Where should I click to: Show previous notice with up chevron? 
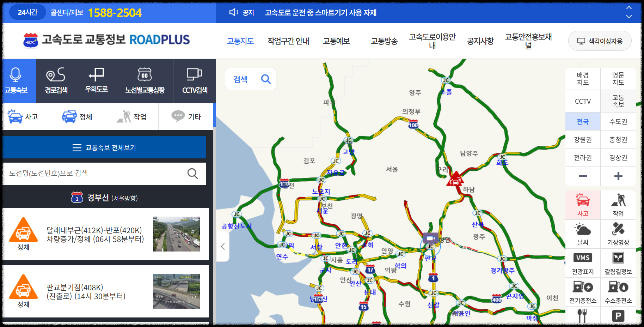pos(629,7)
